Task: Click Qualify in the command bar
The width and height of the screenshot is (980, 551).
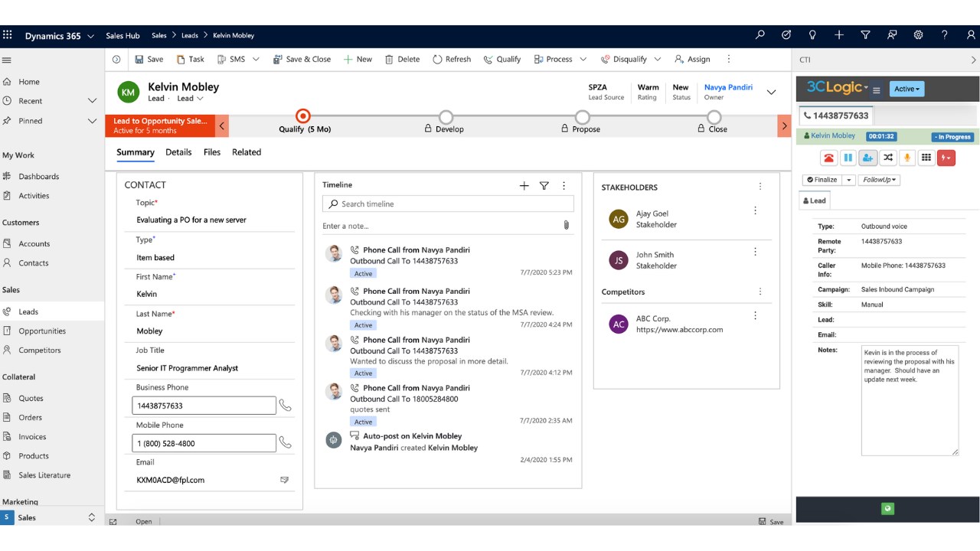Action: (x=502, y=59)
